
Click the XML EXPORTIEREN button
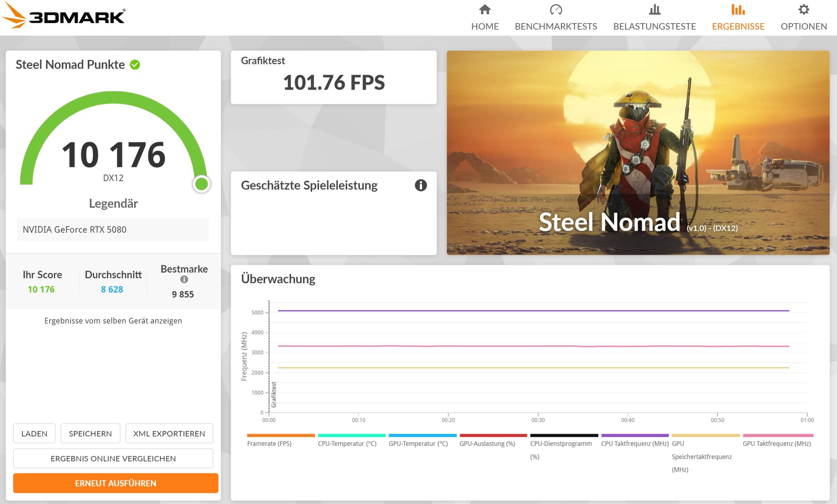(169, 433)
